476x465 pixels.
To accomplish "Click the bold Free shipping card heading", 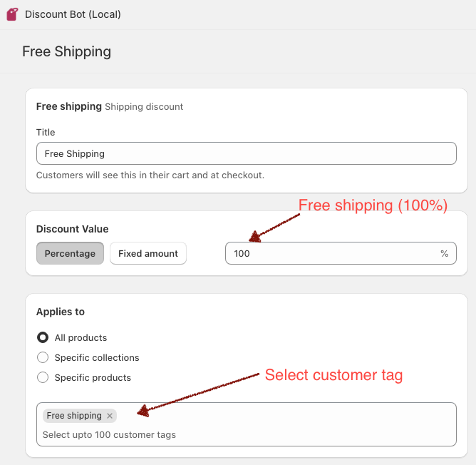I will click(x=68, y=106).
